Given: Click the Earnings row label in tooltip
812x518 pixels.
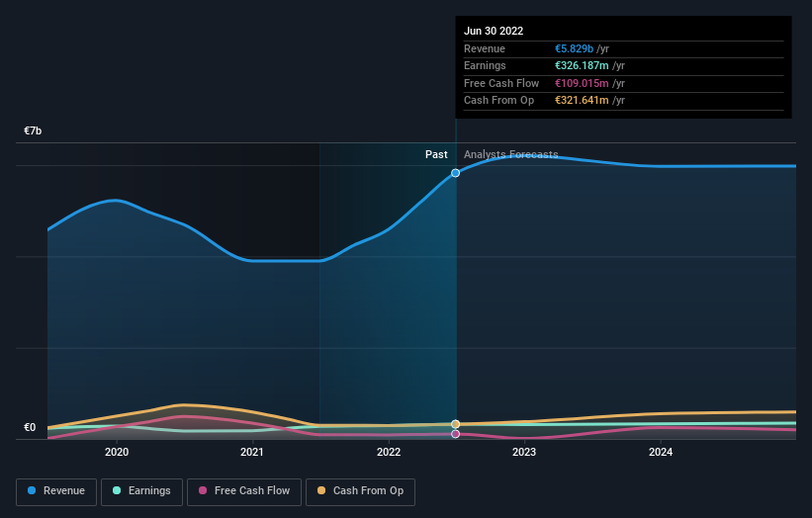Looking at the screenshot, I should click(x=485, y=65).
